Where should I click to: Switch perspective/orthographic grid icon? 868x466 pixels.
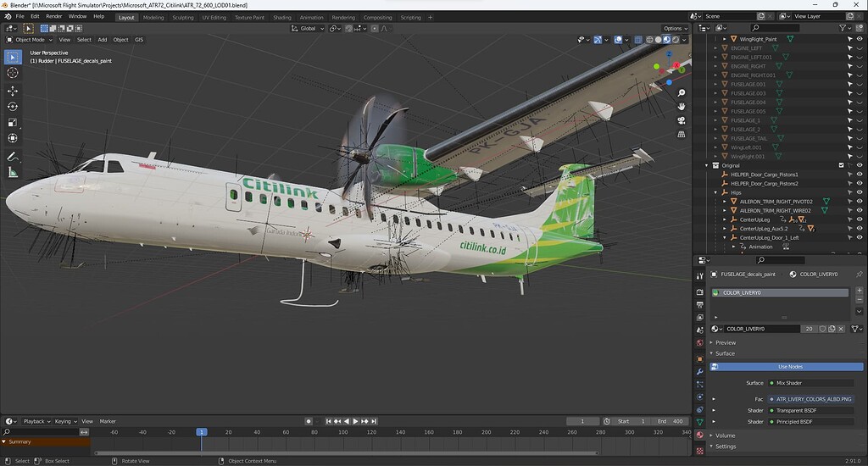pos(682,134)
